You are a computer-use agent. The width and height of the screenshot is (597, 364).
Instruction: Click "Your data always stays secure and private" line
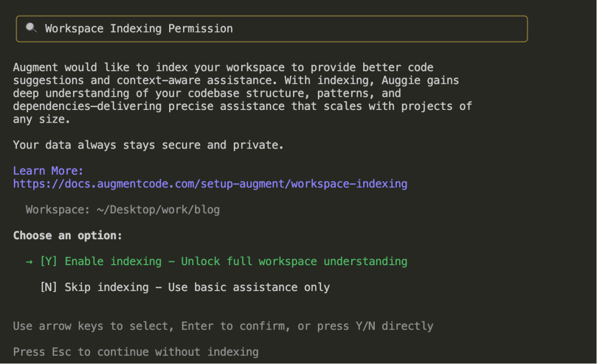click(x=148, y=145)
